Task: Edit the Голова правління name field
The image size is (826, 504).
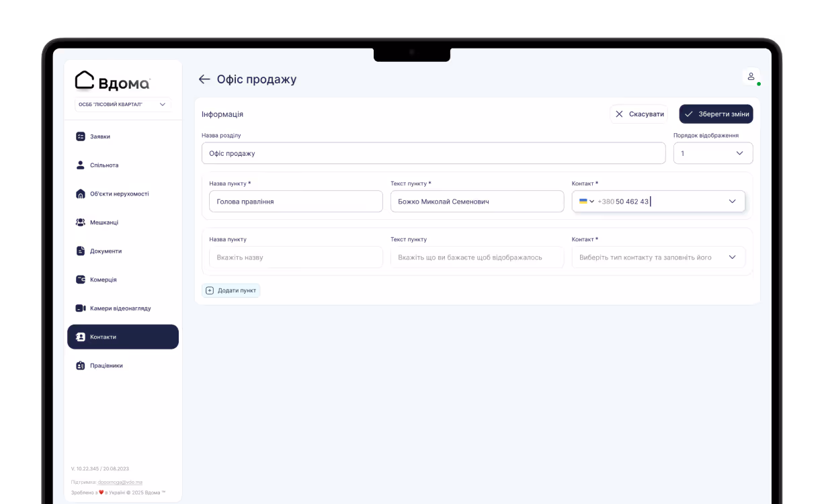Action: click(296, 201)
